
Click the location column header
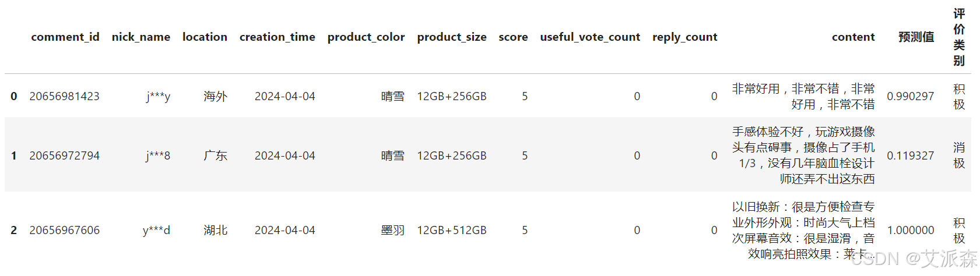click(205, 37)
